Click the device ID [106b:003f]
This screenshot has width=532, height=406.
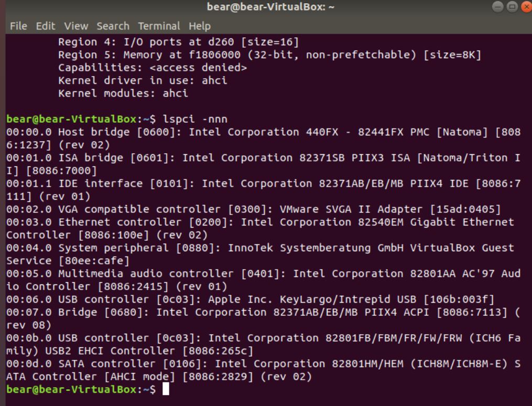point(459,300)
